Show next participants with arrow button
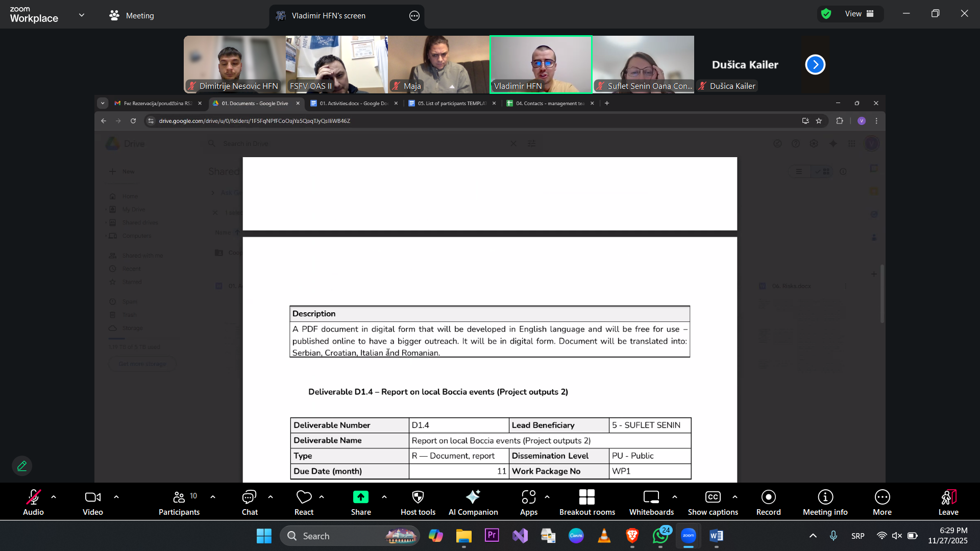The height and width of the screenshot is (551, 980). click(x=815, y=64)
